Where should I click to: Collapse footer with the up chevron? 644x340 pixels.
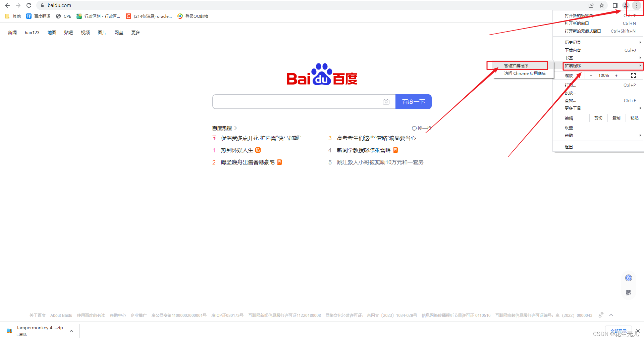(x=611, y=315)
